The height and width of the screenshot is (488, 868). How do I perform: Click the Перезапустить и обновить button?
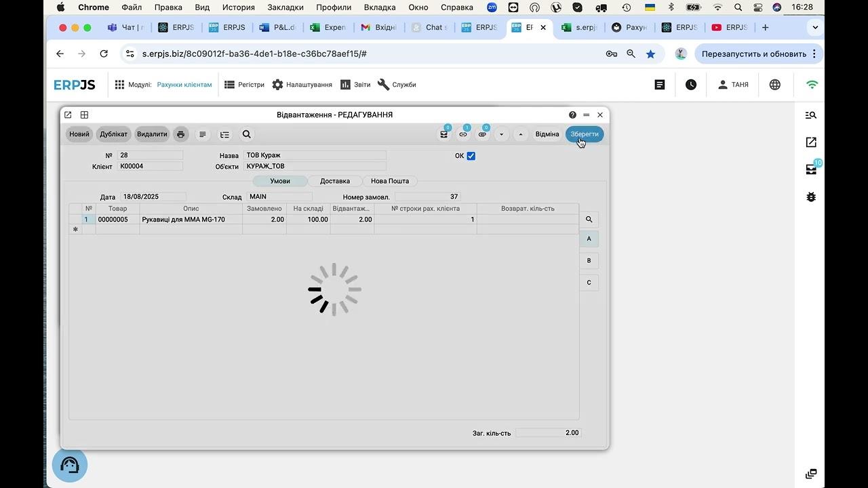click(x=754, y=54)
